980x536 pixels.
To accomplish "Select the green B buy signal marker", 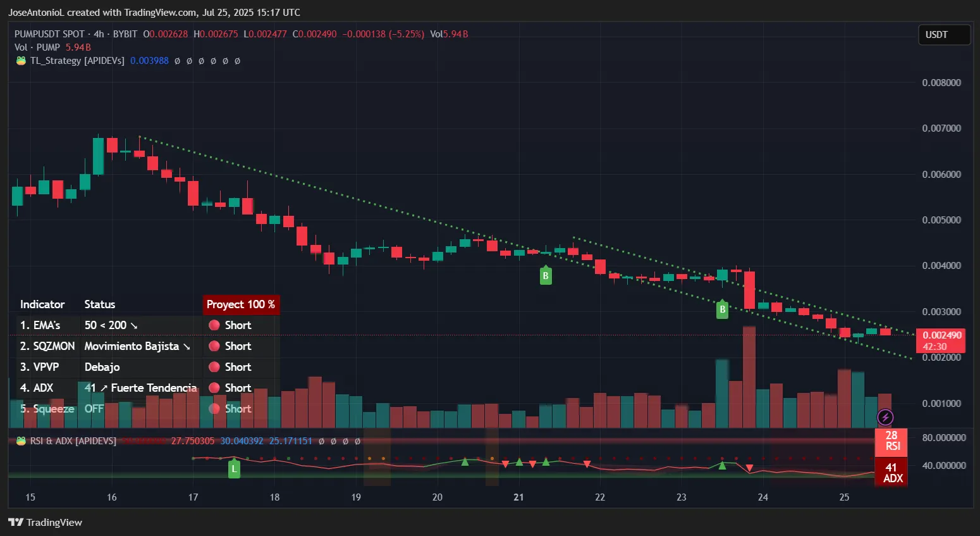I will tap(545, 275).
